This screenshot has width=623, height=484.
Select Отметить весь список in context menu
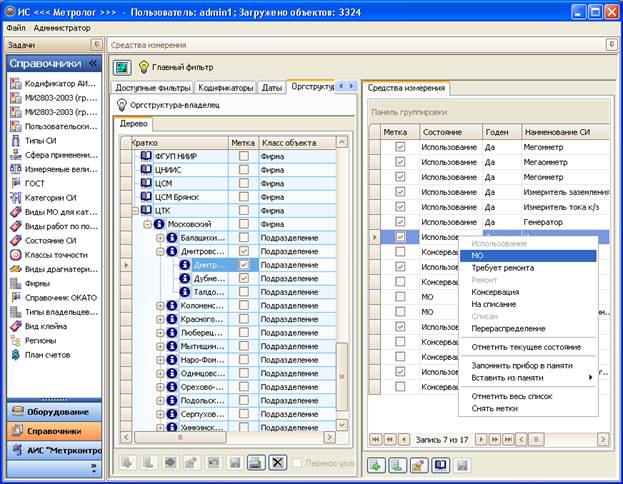[512, 396]
